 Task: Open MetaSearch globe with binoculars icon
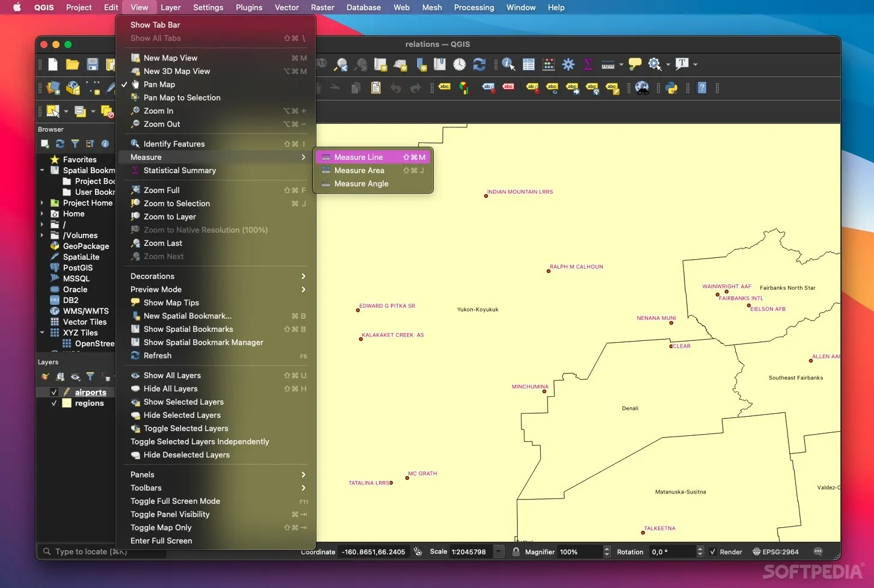642,88
